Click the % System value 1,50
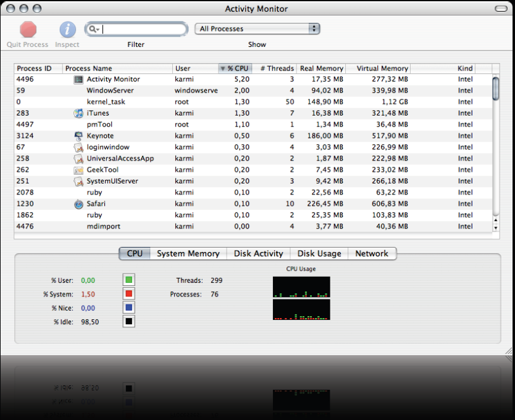 (88, 294)
